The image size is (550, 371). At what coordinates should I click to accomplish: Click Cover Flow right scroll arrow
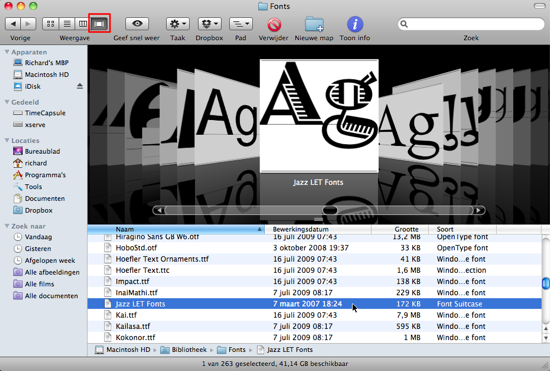tap(479, 210)
